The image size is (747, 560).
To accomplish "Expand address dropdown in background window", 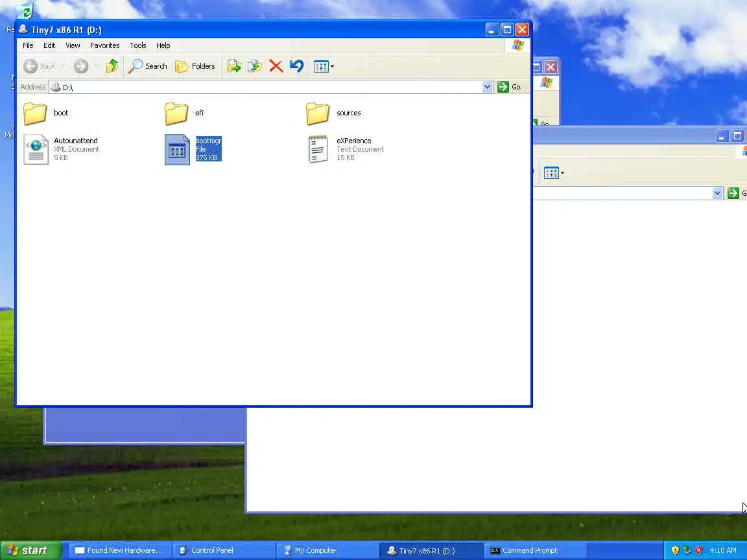I will [x=717, y=193].
